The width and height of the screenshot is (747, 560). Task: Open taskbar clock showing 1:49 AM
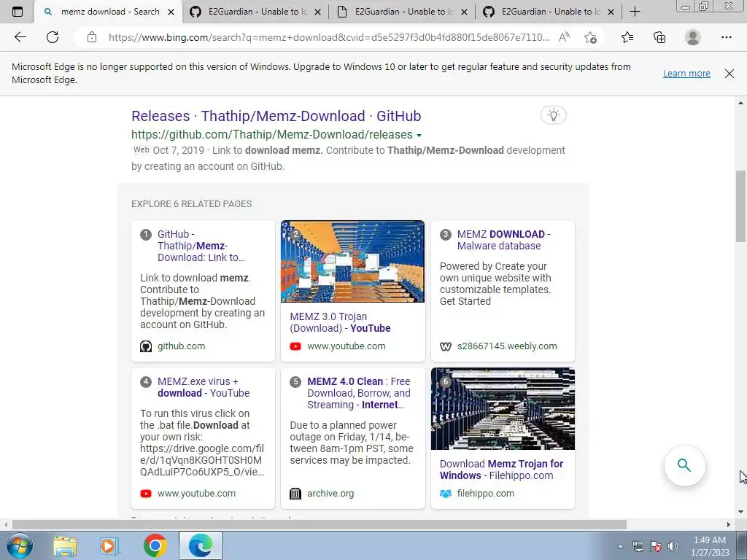point(710,546)
